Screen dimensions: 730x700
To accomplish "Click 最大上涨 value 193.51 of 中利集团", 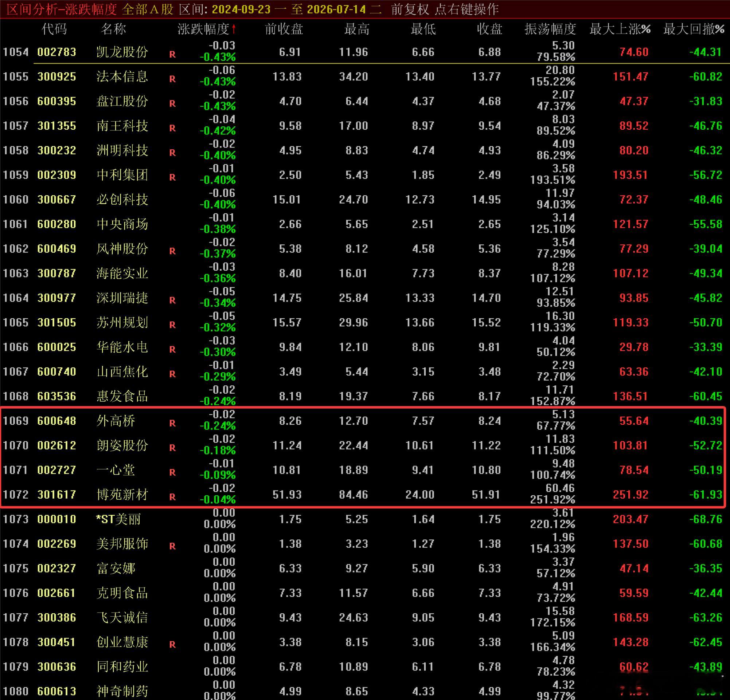I will (631, 174).
